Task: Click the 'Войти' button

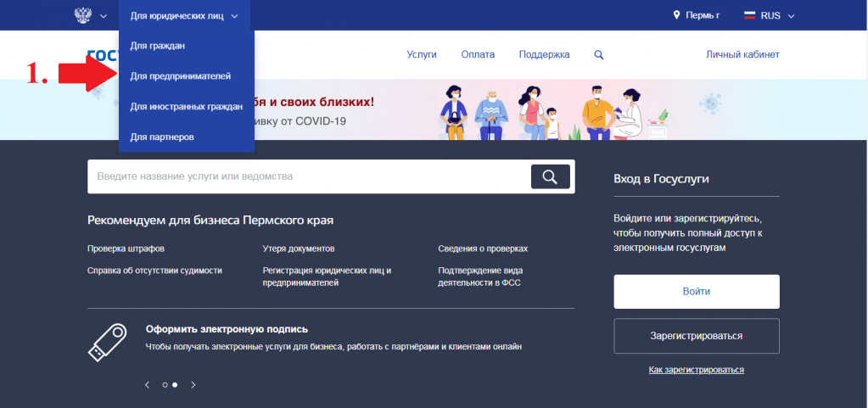Action: coord(697,292)
